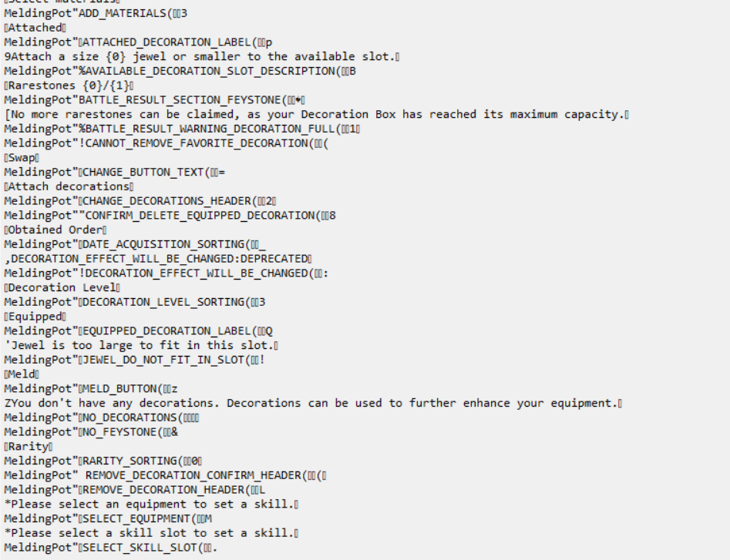Click the CANNOT_REMOVE_FAVORITE_DECORATION line
Image resolution: width=730 pixels, height=560 pixels.
pos(167,143)
